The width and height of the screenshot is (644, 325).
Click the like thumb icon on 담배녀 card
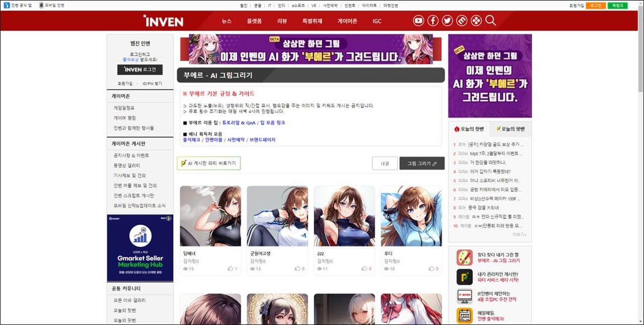pos(231,268)
